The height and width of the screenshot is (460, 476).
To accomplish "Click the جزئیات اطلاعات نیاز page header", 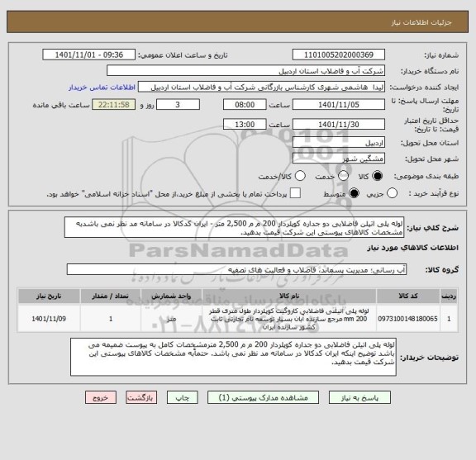I will [x=421, y=22].
